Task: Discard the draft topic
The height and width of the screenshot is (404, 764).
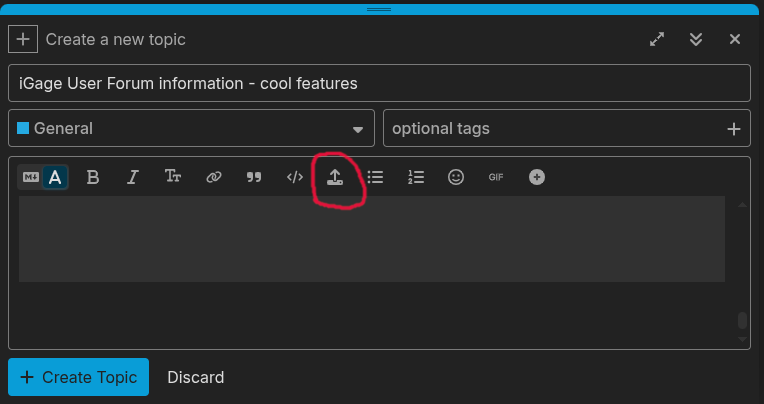Action: pyautogui.click(x=196, y=377)
